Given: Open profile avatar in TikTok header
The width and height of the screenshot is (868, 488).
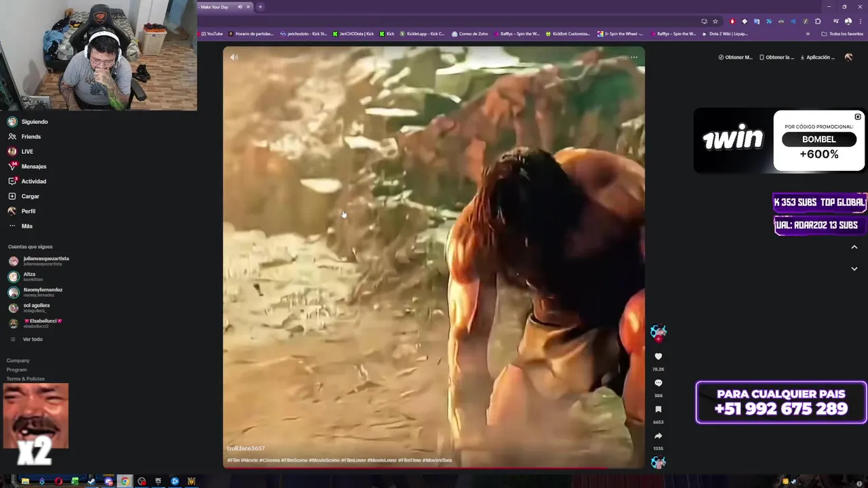Looking at the screenshot, I should (x=848, y=58).
